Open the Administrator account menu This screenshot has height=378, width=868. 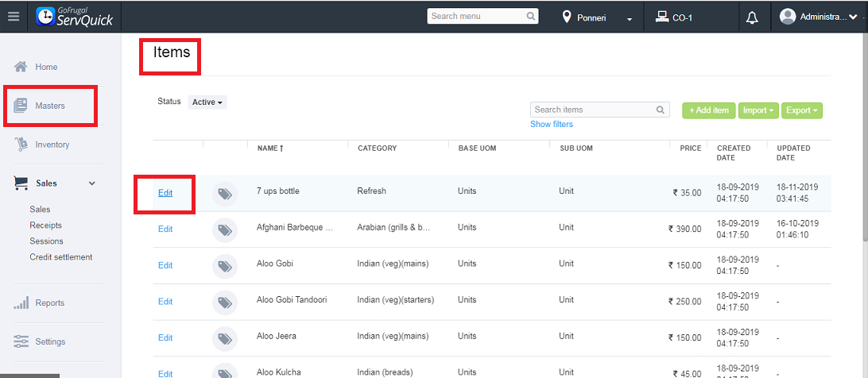(x=818, y=17)
